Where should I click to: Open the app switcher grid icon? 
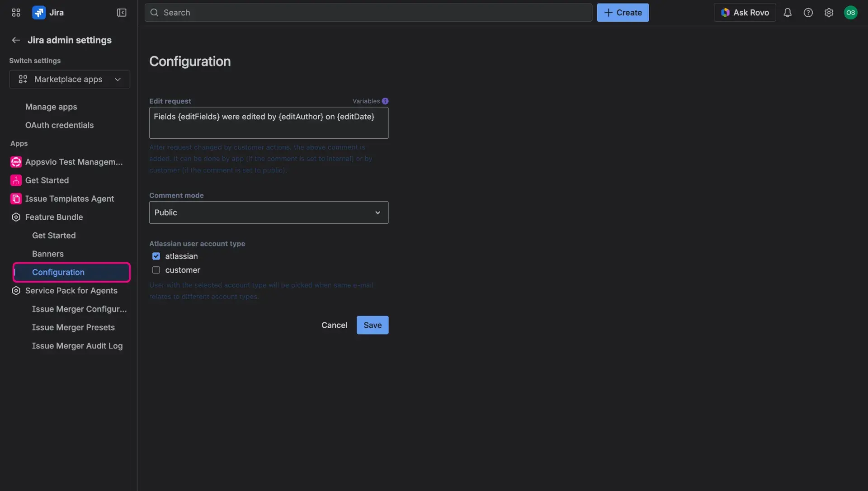click(x=16, y=12)
